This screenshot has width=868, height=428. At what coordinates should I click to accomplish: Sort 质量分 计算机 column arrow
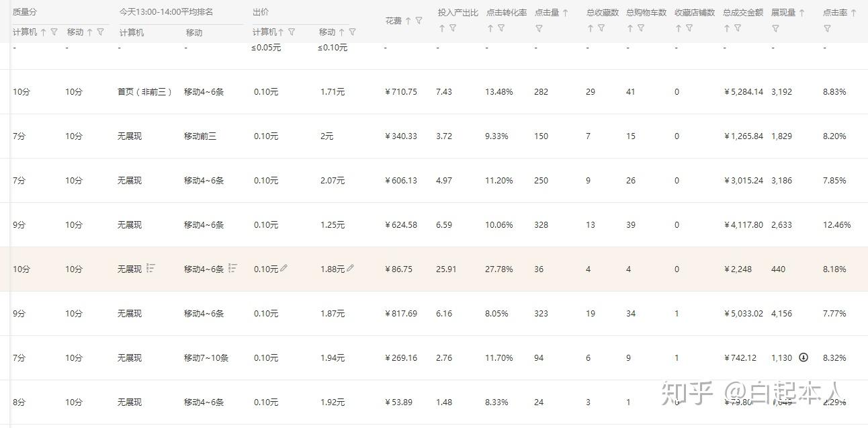[x=44, y=32]
